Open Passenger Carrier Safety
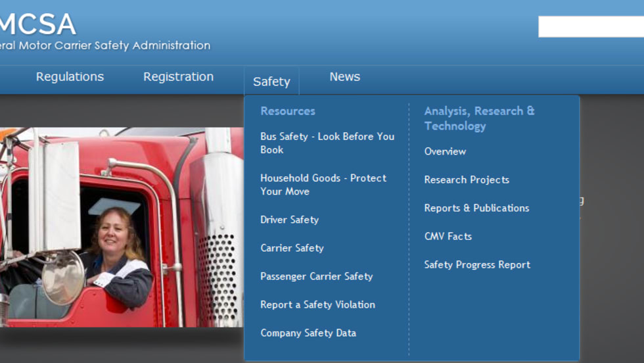Viewport: 644px width, 363px height. point(316,276)
